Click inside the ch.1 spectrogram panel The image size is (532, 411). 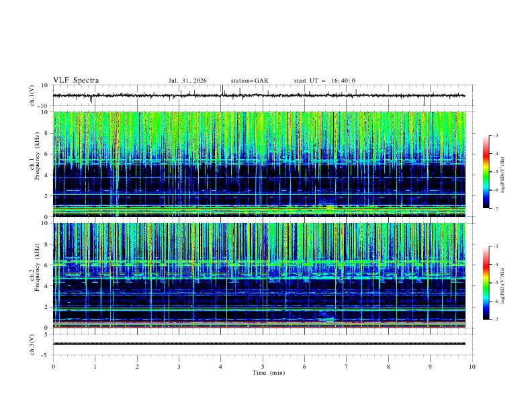click(x=259, y=164)
